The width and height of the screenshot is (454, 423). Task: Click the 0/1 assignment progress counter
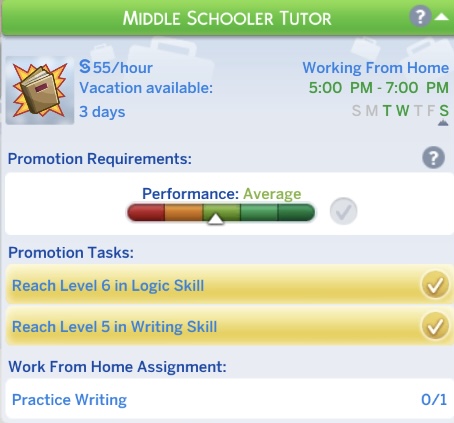(434, 399)
